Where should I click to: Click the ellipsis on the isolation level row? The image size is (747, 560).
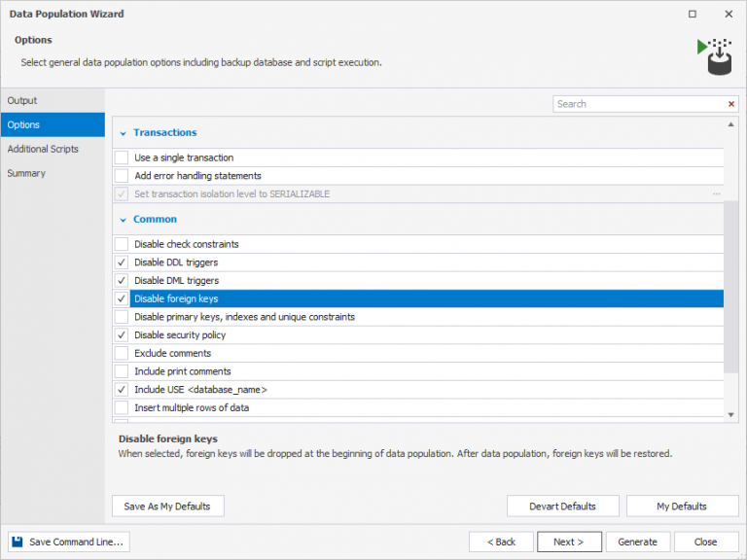click(716, 194)
